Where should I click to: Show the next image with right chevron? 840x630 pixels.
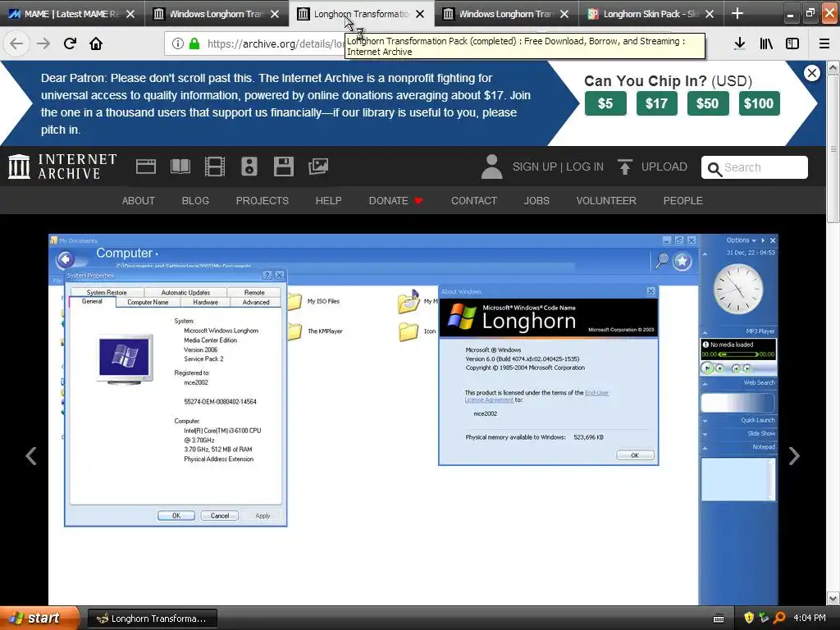pos(794,456)
